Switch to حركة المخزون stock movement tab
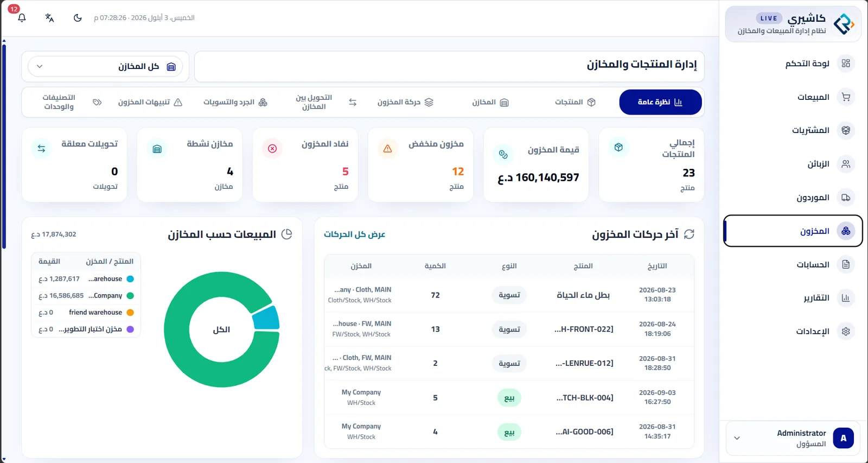 405,102
